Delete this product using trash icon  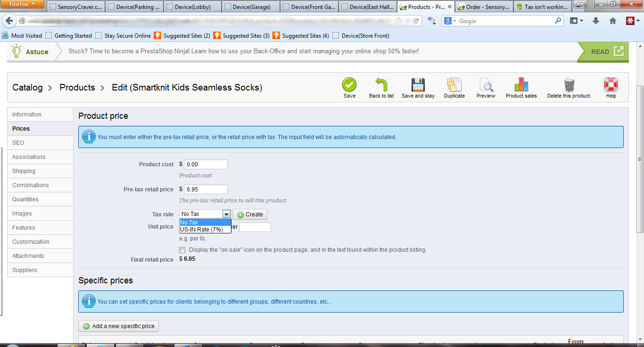[569, 84]
